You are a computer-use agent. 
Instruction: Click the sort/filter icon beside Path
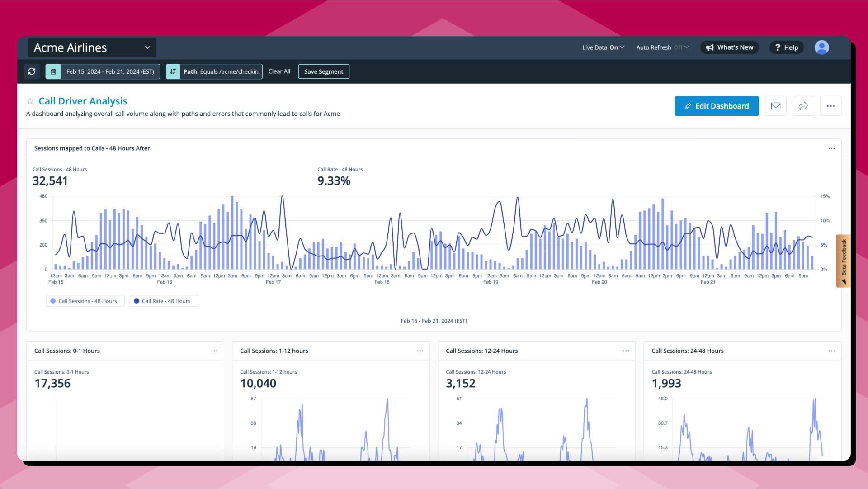coord(173,71)
